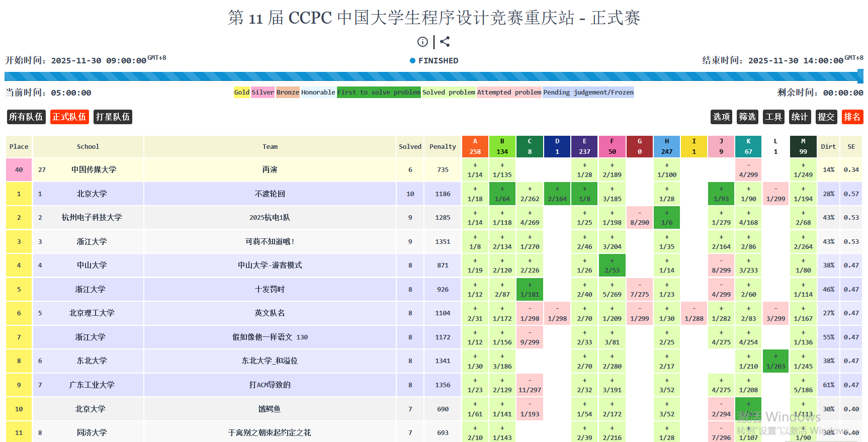Open the 筛选 filter panel
Viewport: 868px width, 442px height.
point(747,117)
